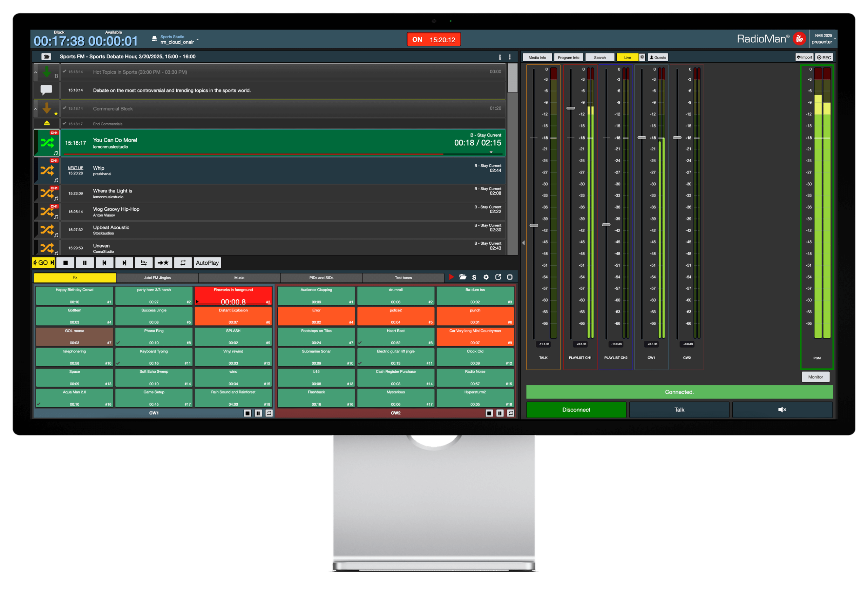The height and width of the screenshot is (592, 868).
Task: Open the Search tab
Action: click(600, 58)
